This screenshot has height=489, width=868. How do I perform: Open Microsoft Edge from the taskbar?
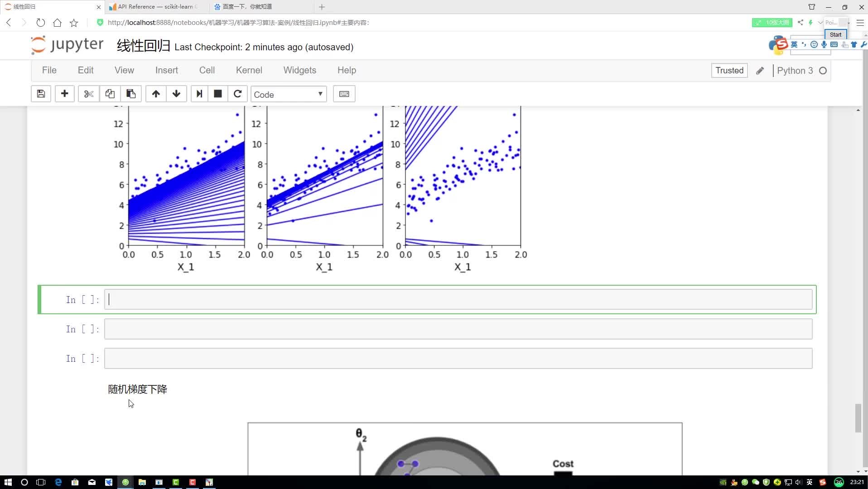58,482
